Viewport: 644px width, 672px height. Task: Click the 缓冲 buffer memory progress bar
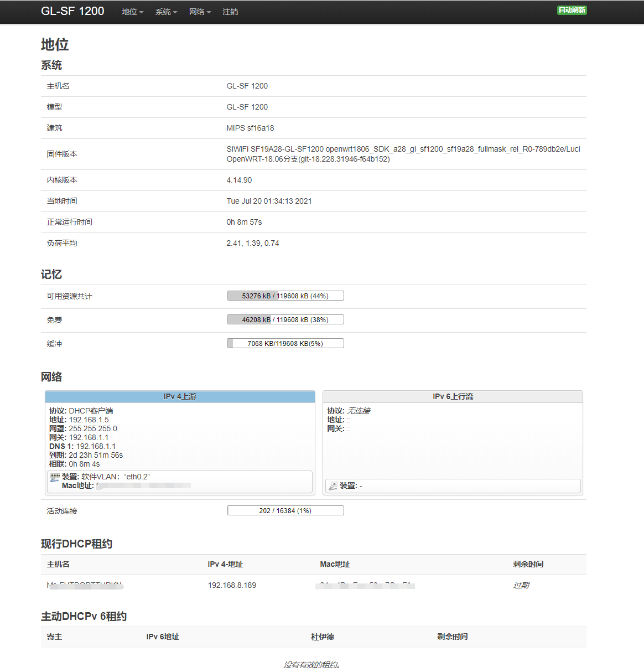pyautogui.click(x=285, y=343)
